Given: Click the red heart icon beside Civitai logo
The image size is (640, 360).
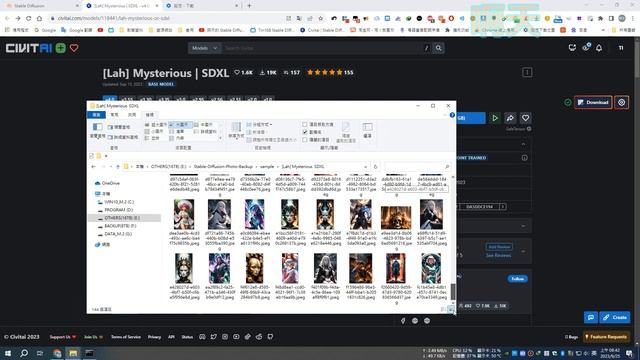Looking at the screenshot, I should [74, 48].
